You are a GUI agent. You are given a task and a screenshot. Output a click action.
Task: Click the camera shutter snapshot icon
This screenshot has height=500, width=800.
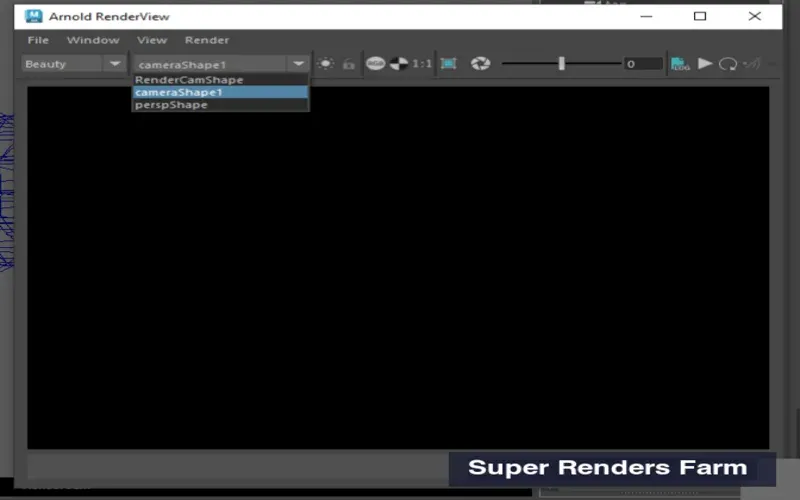pos(480,63)
